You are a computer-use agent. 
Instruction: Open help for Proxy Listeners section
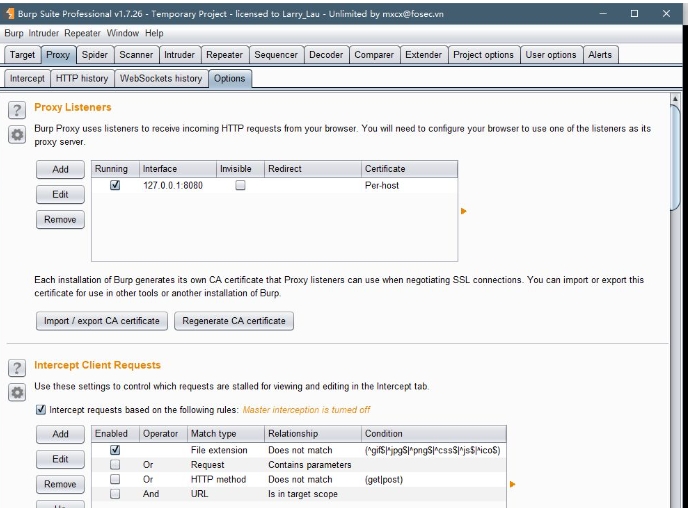coord(17,110)
